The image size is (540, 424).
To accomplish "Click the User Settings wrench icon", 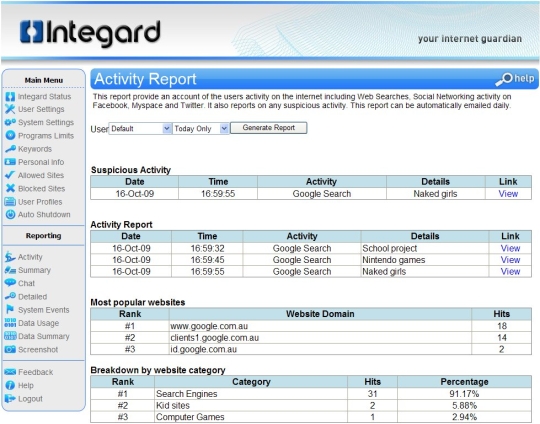I will [10, 109].
